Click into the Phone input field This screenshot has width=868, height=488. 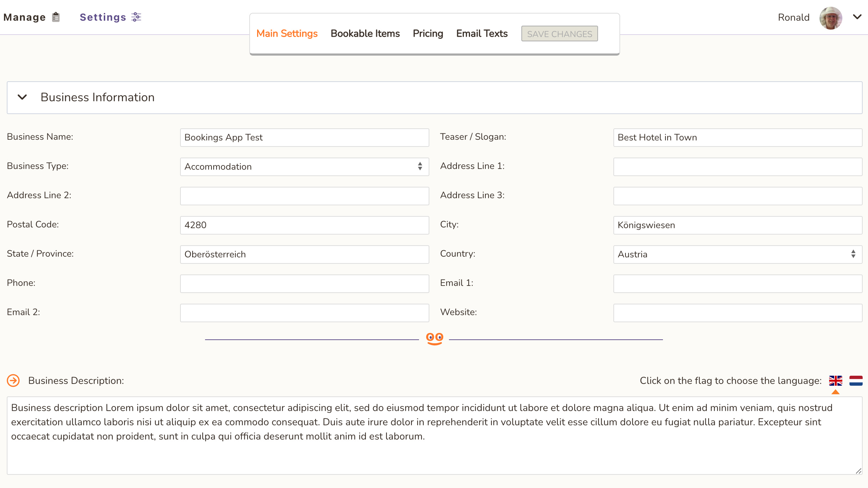click(304, 284)
